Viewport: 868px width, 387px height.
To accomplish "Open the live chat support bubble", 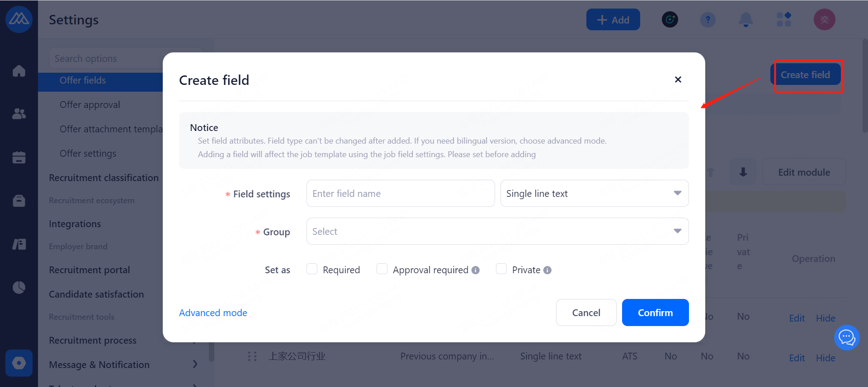I will tap(846, 337).
